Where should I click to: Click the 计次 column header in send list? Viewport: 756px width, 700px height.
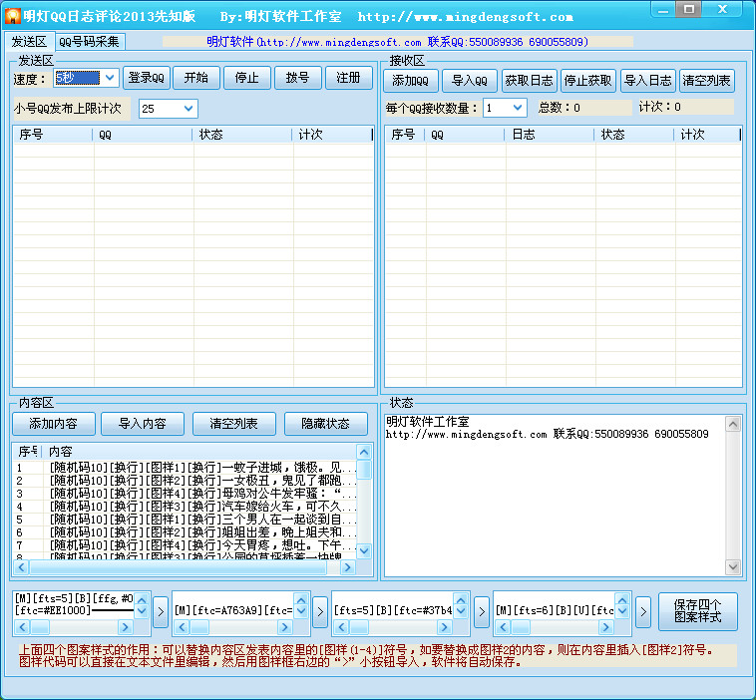pyautogui.click(x=332, y=135)
